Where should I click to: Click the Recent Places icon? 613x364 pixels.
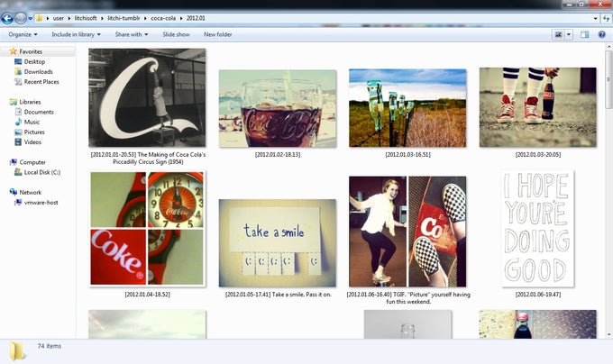(x=18, y=82)
